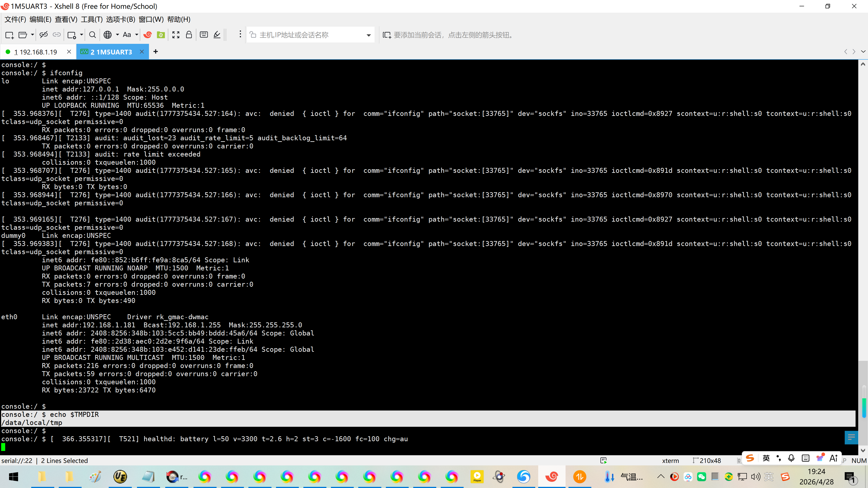
Task: Toggle full screen mode icon
Action: (176, 35)
